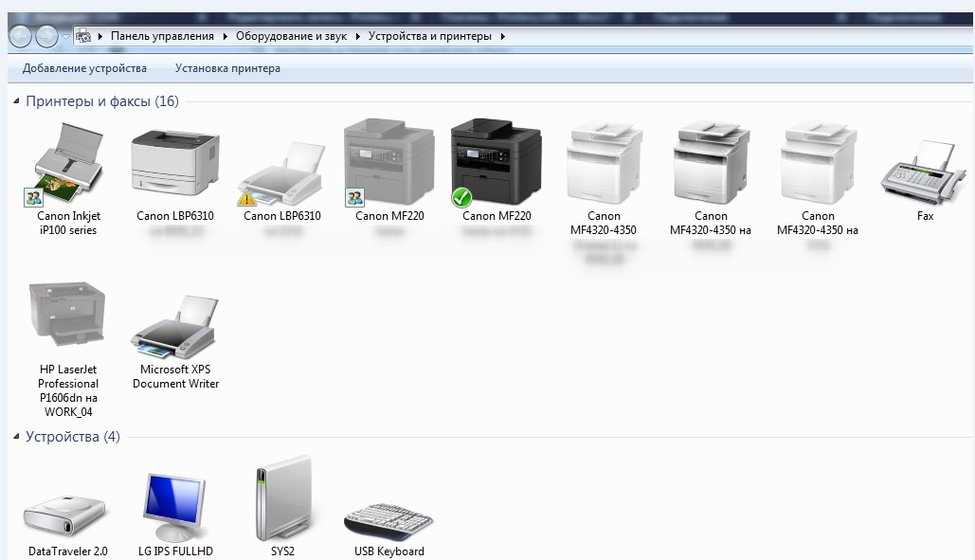Select the DataTraveler 2.0 drive
The image size is (975, 560).
tap(68, 524)
